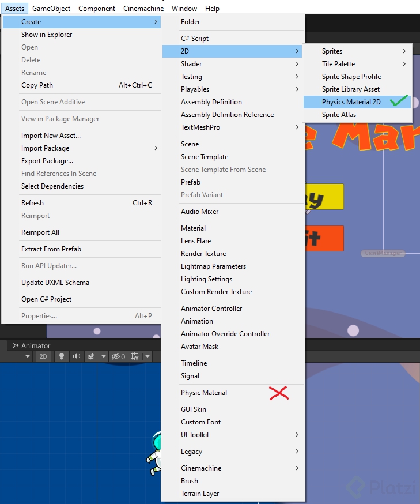Create a Signal asset
The width and height of the screenshot is (420, 504).
pos(233,376)
